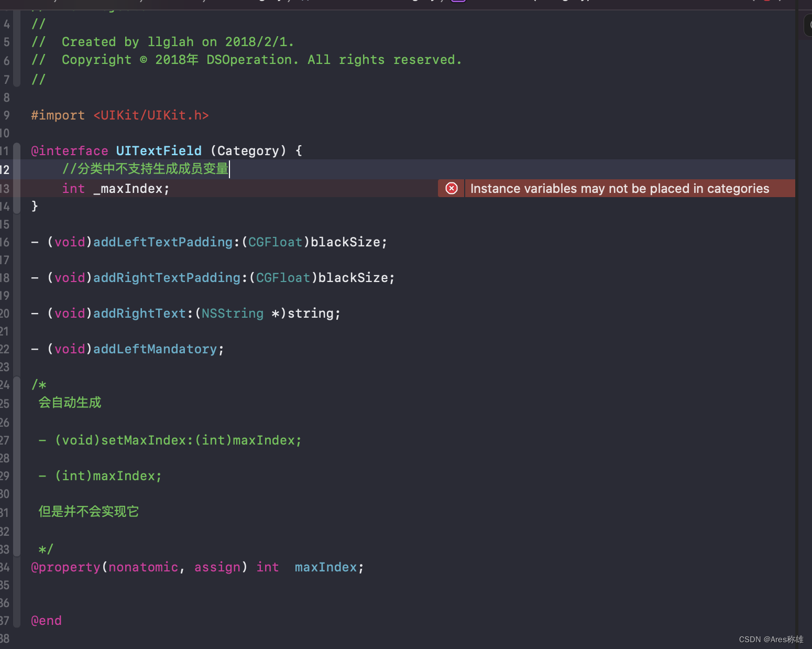Click '(Category)' in the interface declaration
The width and height of the screenshot is (812, 649).
248,150
